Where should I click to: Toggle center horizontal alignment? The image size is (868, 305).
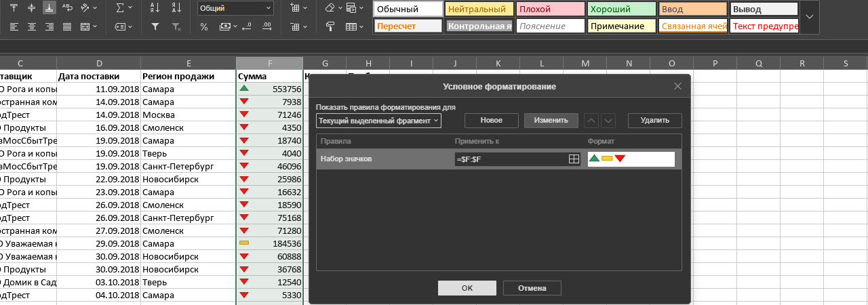32,27
